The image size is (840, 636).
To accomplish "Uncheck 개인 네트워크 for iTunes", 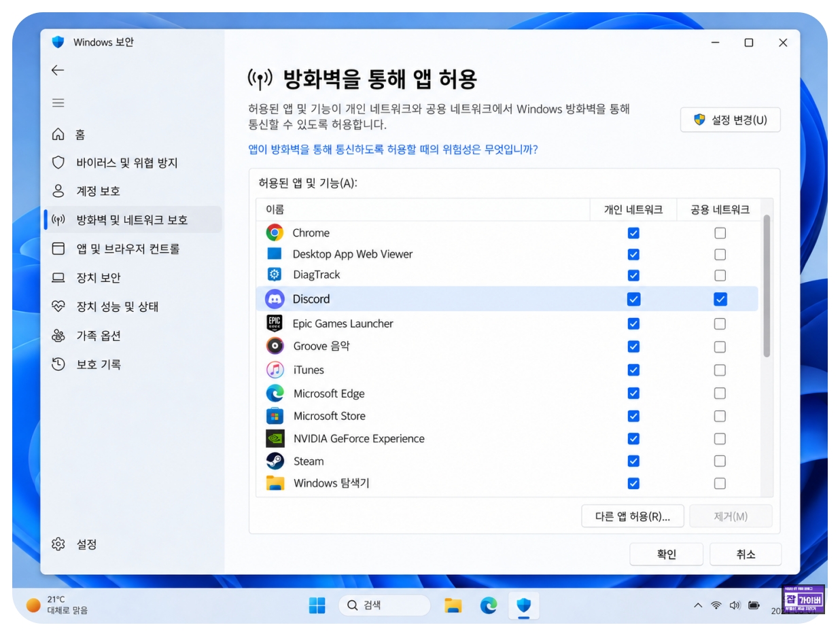I will (x=633, y=370).
